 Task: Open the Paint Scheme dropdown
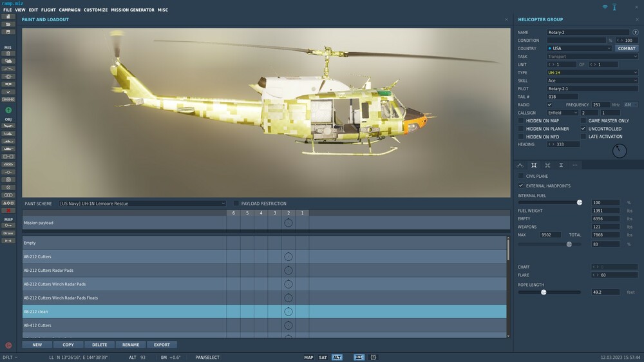click(x=142, y=204)
